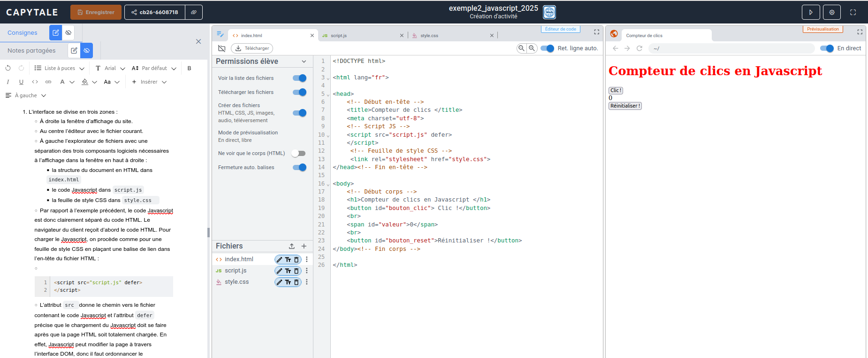
Task: Click the Télécharger button
Action: point(252,48)
